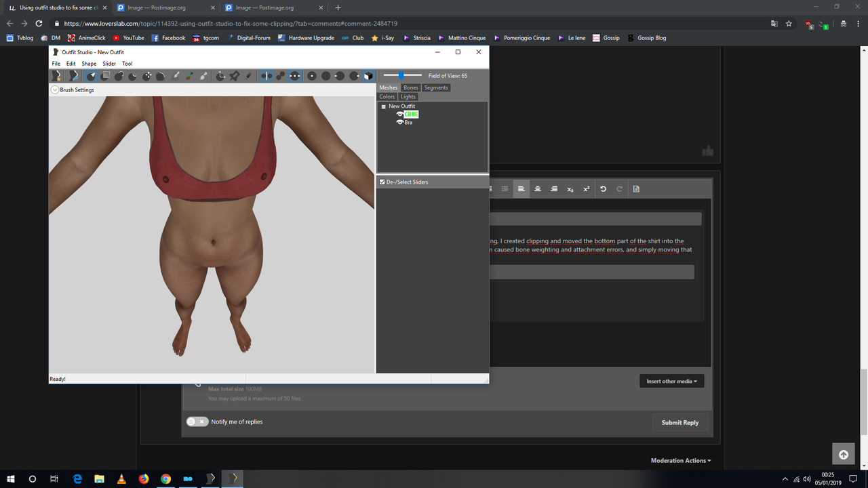Screen dimensions: 868x488
Task: Select the Inspect/Select arrow tool
Action: click(x=92, y=76)
